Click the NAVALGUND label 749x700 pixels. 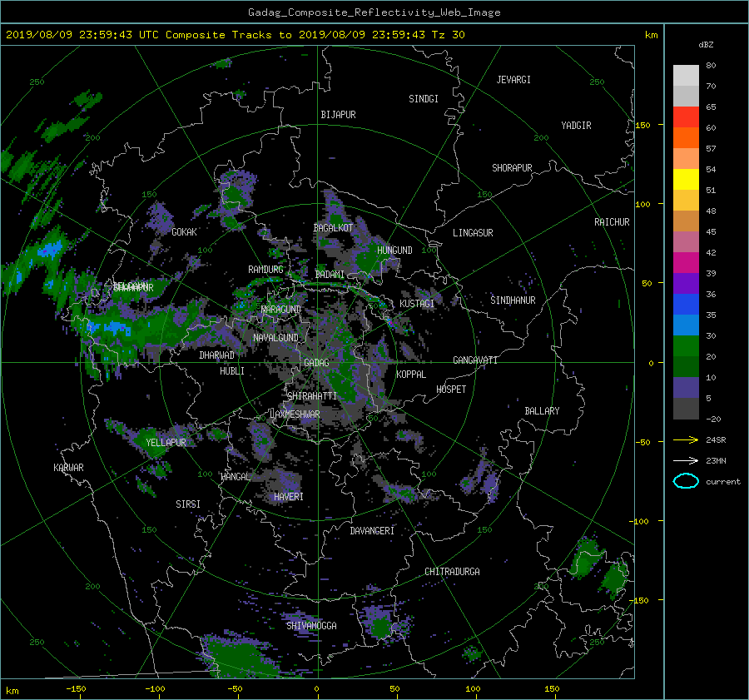[275, 338]
